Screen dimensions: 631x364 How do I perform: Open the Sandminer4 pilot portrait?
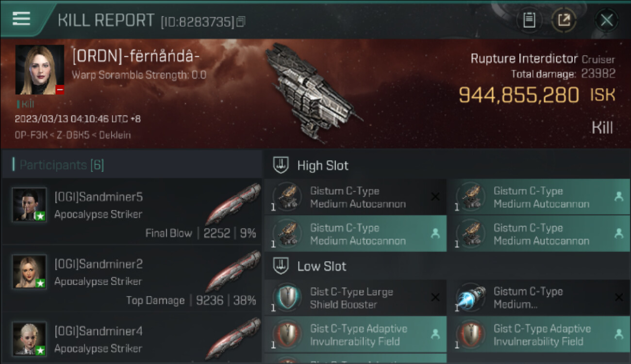click(30, 339)
